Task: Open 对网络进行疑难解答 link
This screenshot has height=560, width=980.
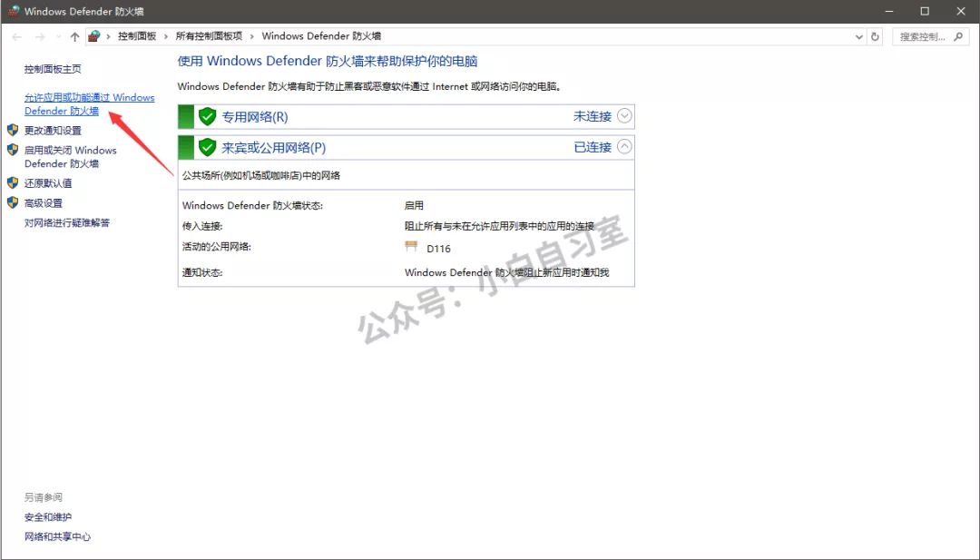Action: [67, 222]
